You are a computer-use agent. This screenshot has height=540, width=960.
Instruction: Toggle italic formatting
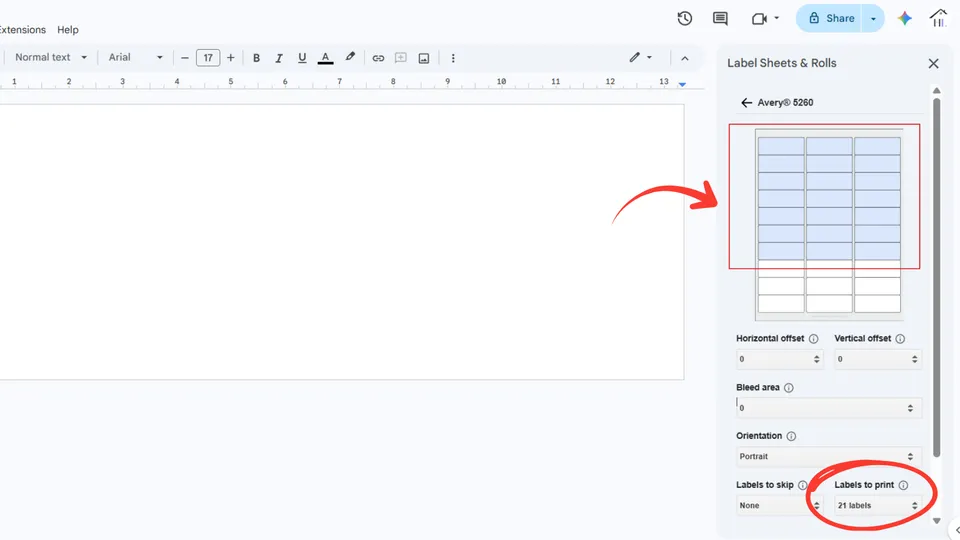tap(279, 58)
